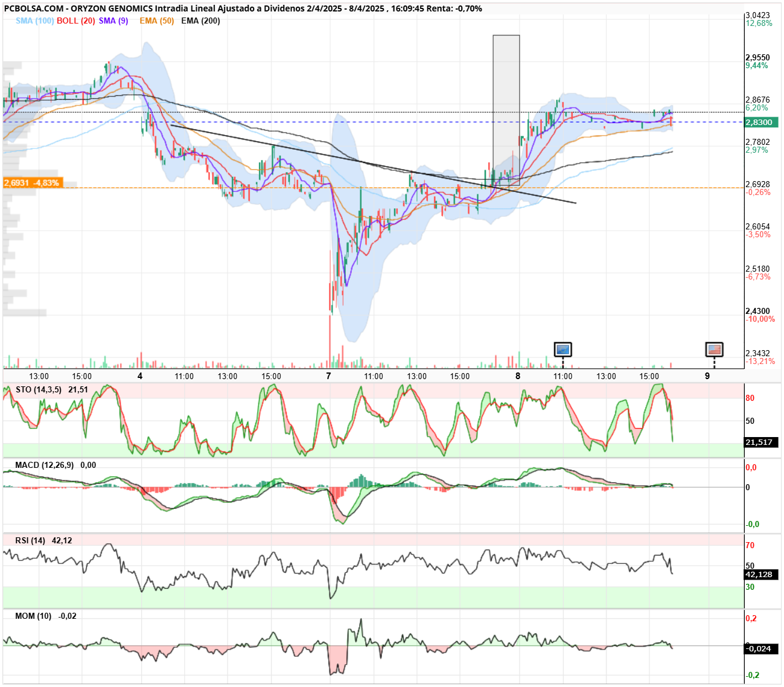Screen dimensions: 784x687
Task: Click the red 0,0 MACD axis label
Action: click(751, 467)
